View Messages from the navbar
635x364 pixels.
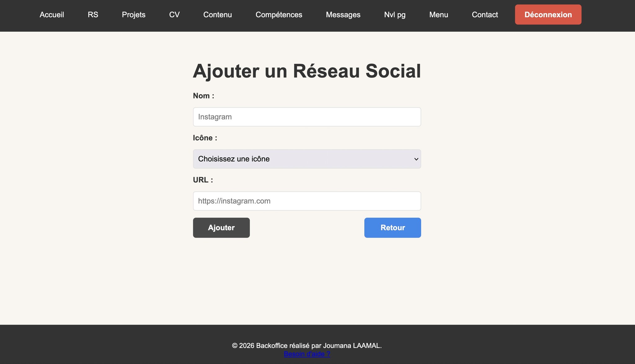pyautogui.click(x=343, y=15)
